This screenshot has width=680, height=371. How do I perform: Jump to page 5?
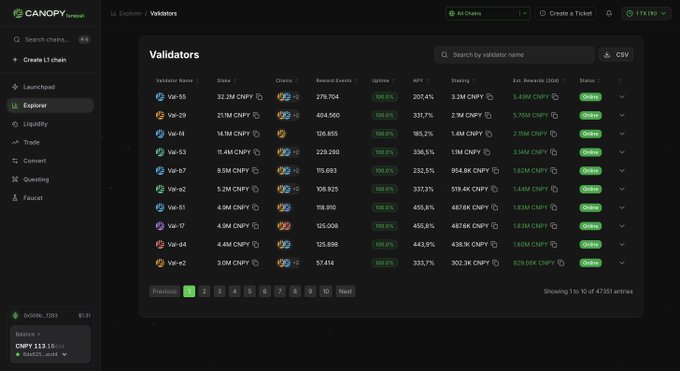[x=249, y=292]
